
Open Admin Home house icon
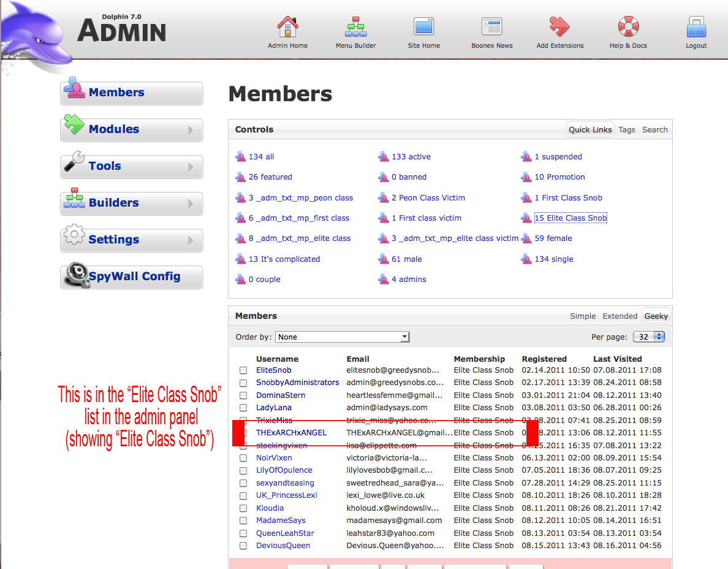(287, 26)
